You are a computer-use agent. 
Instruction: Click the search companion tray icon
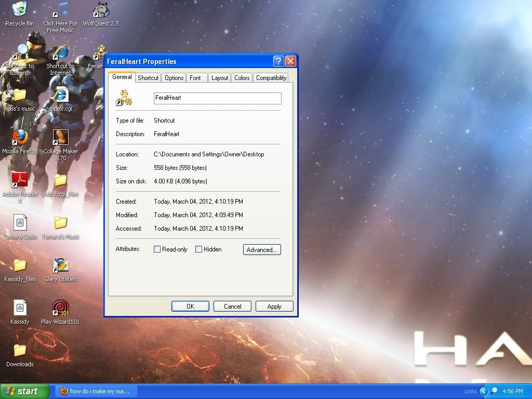495,391
